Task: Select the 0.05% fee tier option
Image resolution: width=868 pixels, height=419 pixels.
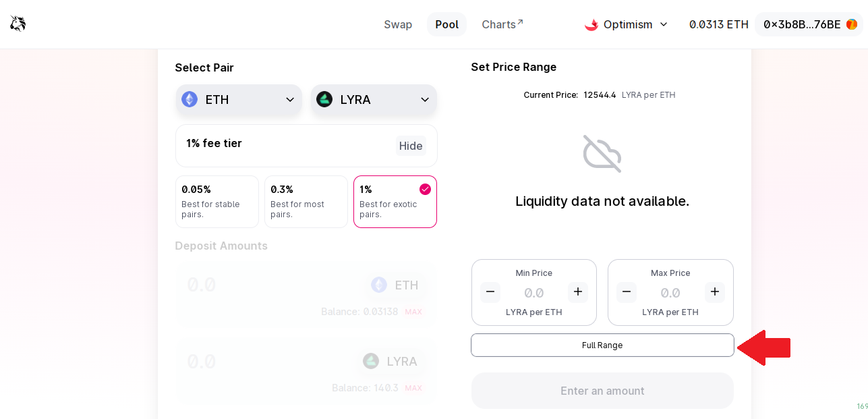Action: tap(217, 202)
